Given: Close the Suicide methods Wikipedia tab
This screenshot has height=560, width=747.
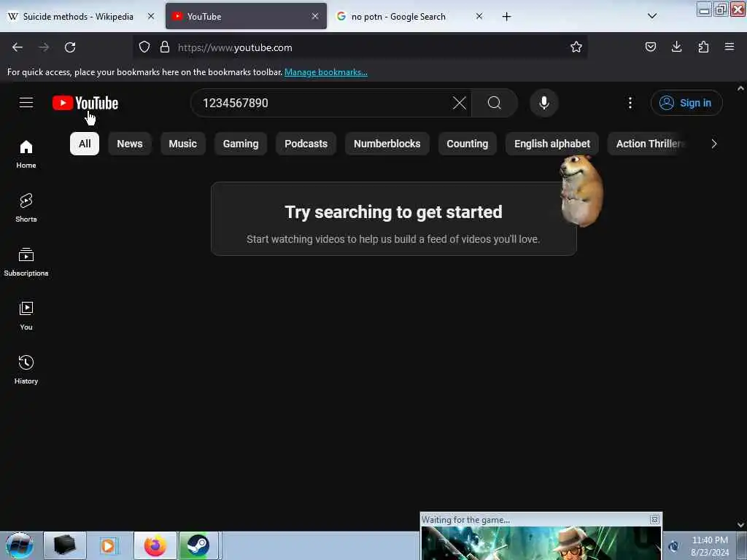Looking at the screenshot, I should pos(151,16).
